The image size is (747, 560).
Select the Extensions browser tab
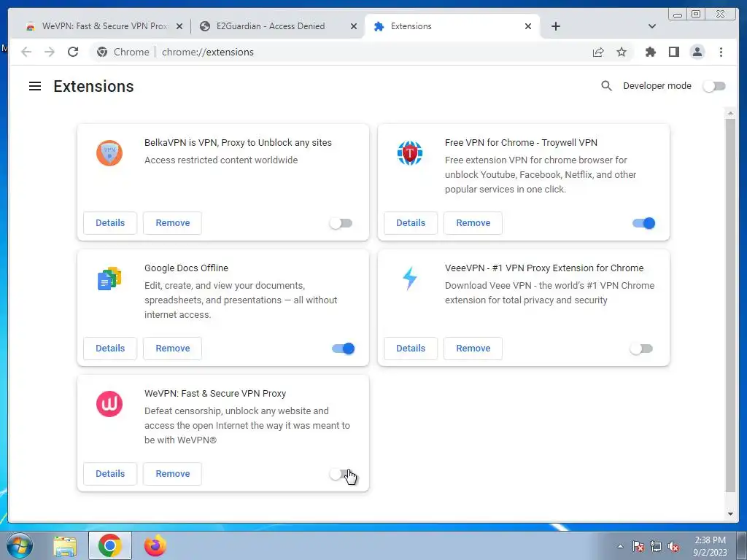click(452, 26)
